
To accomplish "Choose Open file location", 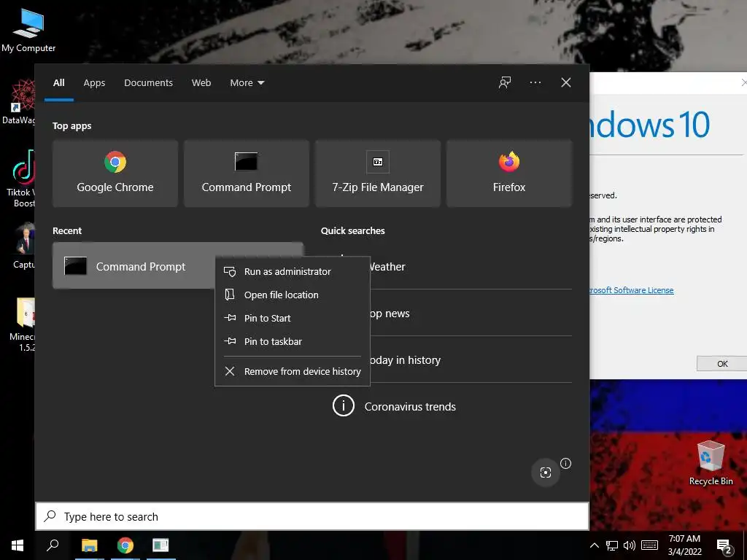I will point(293,295).
